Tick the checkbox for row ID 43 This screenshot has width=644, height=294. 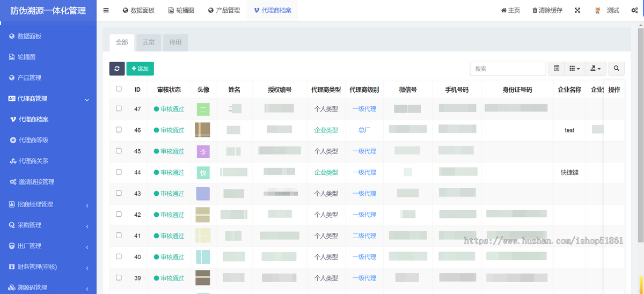coord(119,193)
